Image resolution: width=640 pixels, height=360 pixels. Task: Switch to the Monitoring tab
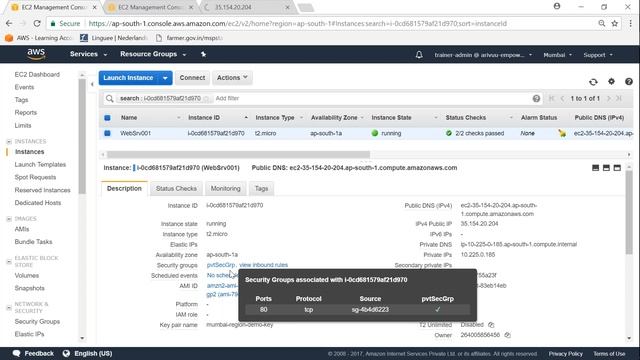click(x=225, y=189)
